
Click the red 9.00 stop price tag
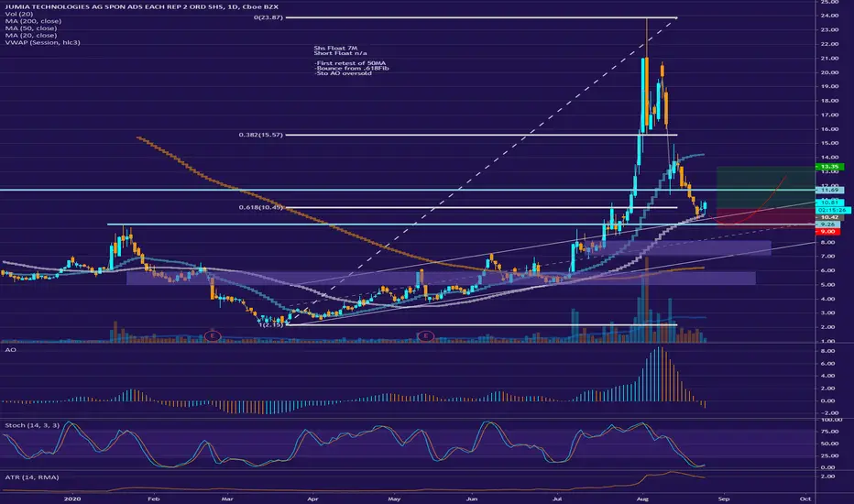(x=827, y=232)
